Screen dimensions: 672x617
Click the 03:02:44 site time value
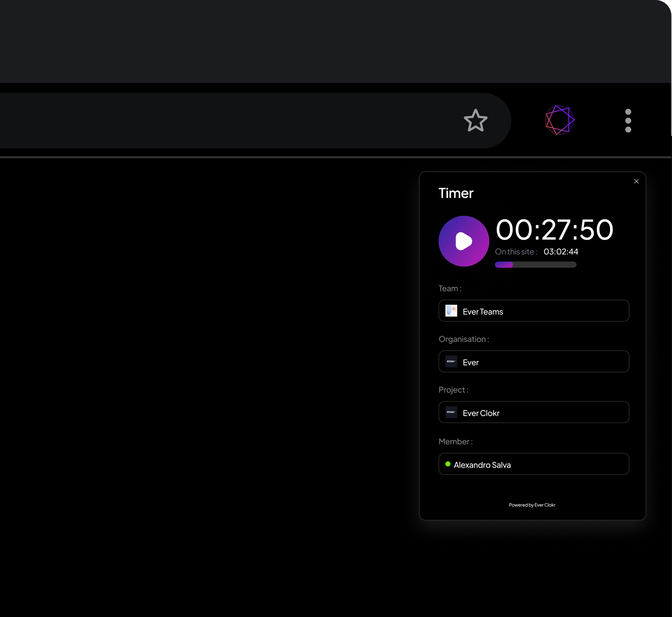coord(561,252)
